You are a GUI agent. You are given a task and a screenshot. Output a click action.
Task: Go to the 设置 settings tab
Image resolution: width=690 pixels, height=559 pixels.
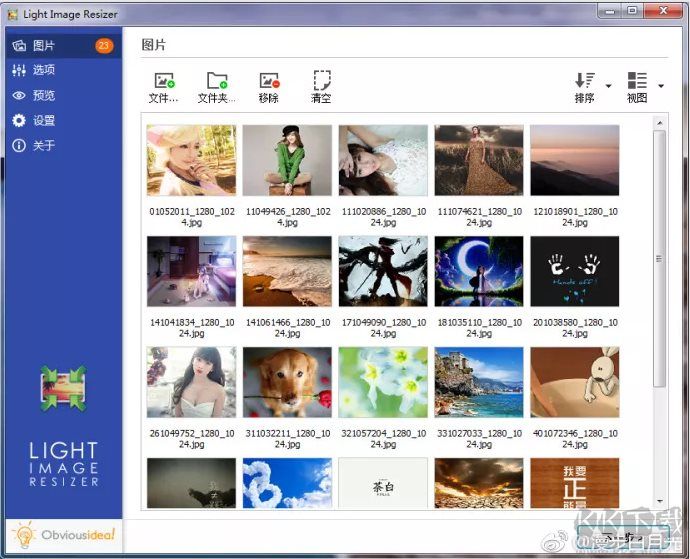(44, 121)
